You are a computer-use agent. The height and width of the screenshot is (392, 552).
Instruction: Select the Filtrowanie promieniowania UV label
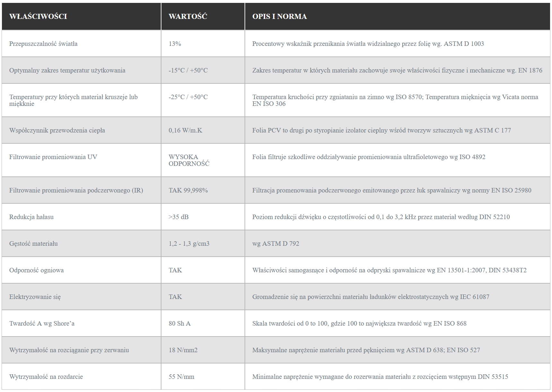(x=53, y=157)
